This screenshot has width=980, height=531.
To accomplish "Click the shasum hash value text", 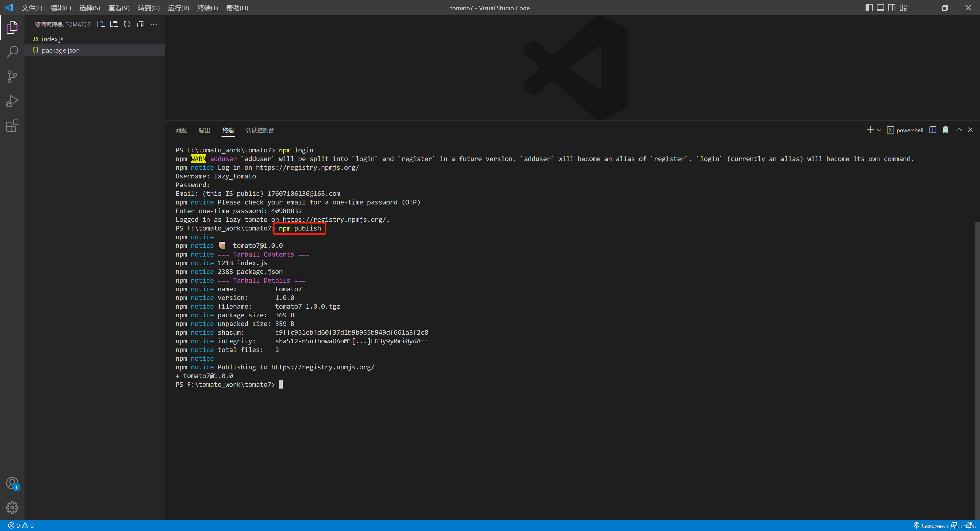I will click(351, 332).
